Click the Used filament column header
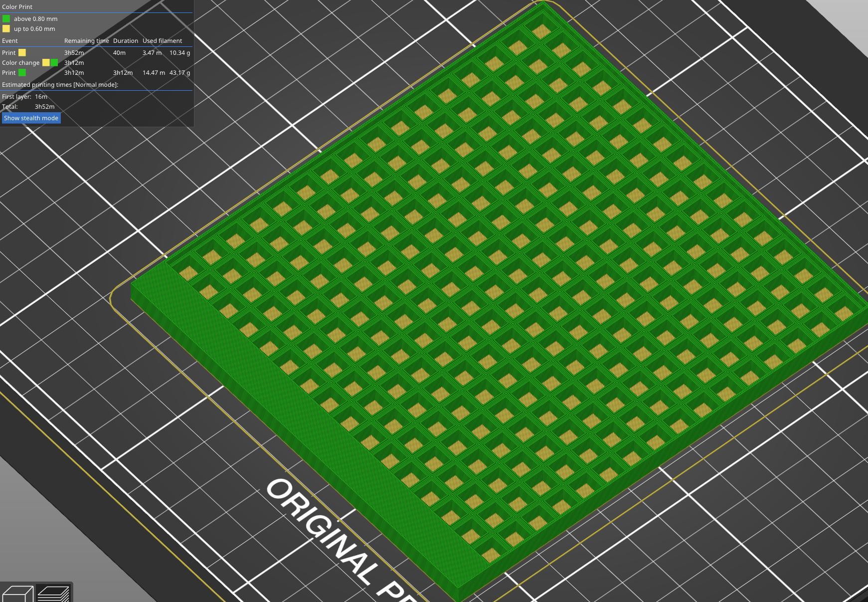The width and height of the screenshot is (868, 602). [x=162, y=41]
